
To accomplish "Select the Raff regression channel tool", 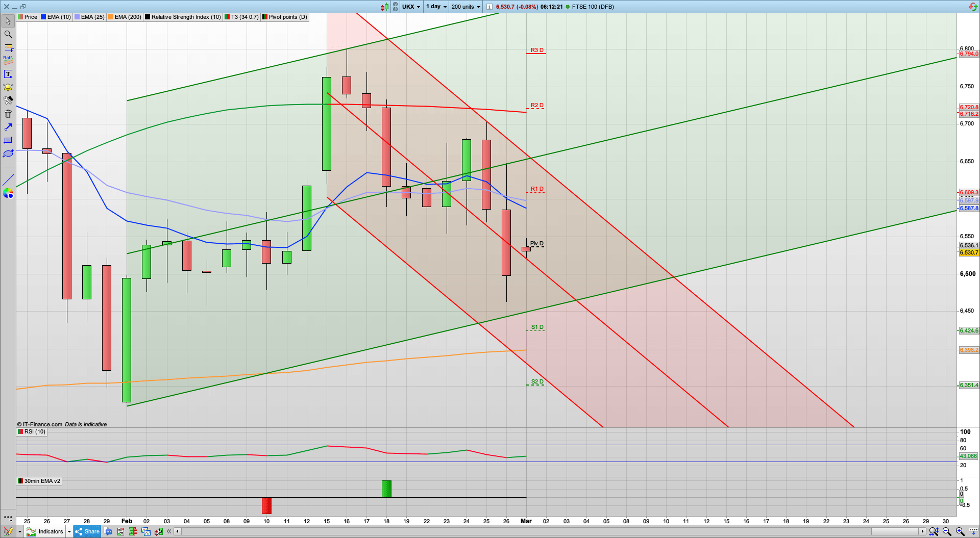I will pos(8,61).
